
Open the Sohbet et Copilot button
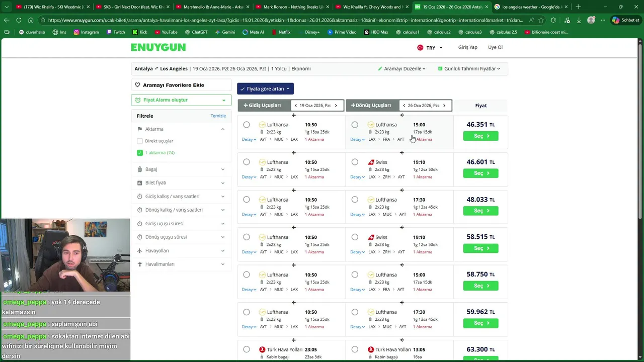625,20
